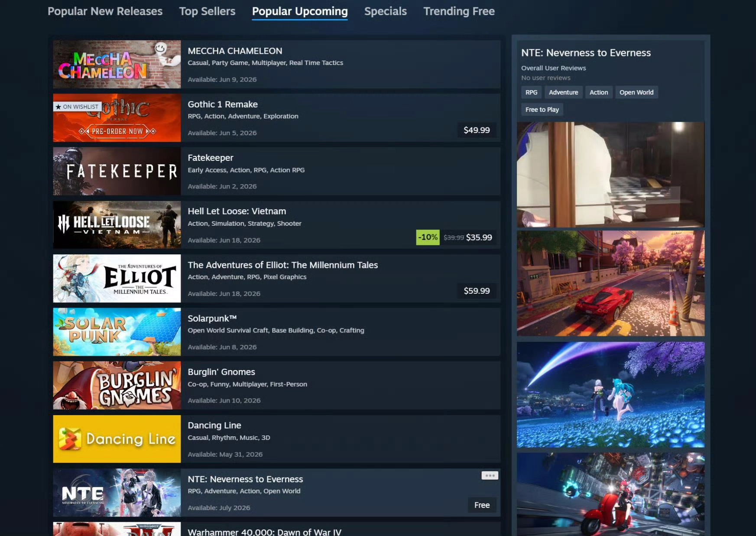Click the MECCHA CHAMELEON title

235,51
